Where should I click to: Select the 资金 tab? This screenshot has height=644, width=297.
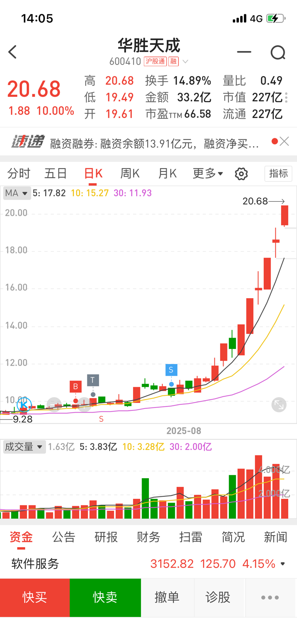[x=21, y=537]
